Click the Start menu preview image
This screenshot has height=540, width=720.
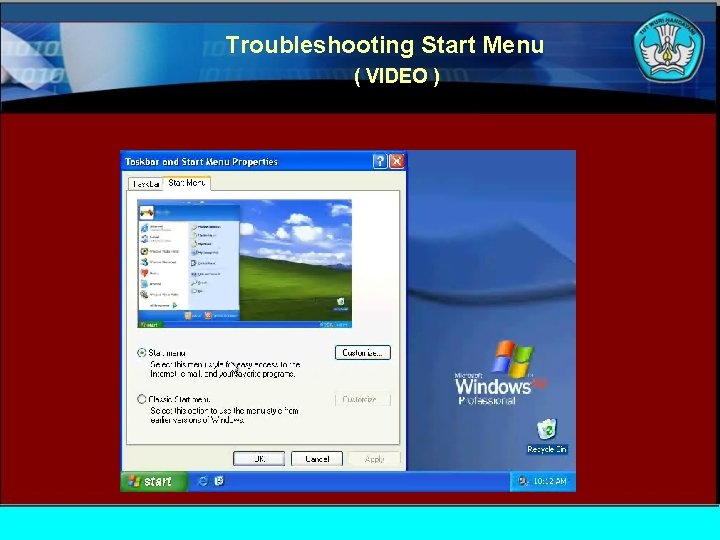click(x=245, y=264)
